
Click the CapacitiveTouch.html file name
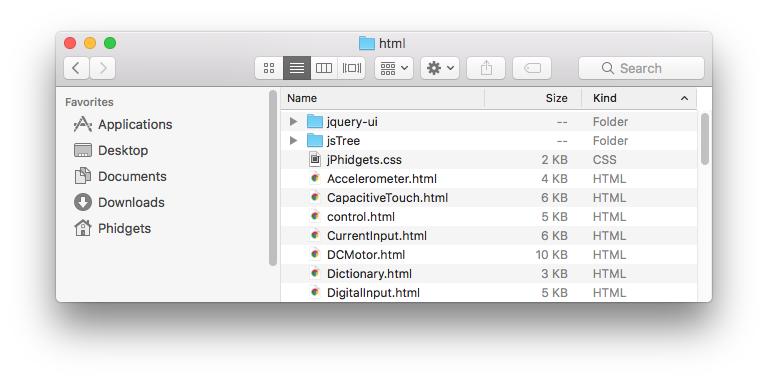coord(387,198)
